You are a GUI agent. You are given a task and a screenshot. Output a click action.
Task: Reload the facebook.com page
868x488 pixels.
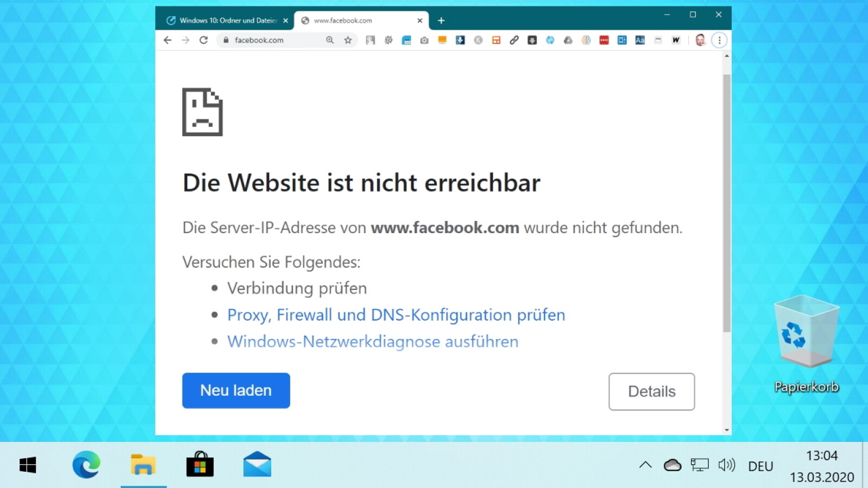pyautogui.click(x=203, y=40)
